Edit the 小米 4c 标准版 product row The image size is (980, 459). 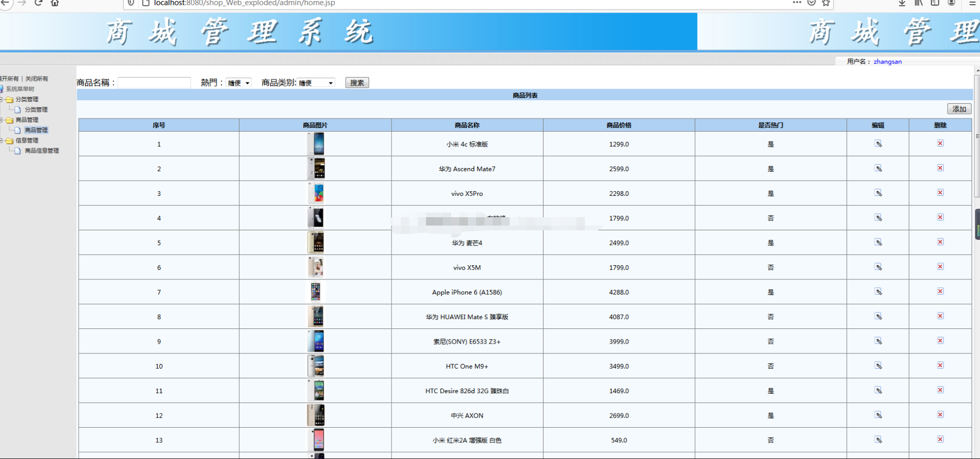click(x=878, y=144)
